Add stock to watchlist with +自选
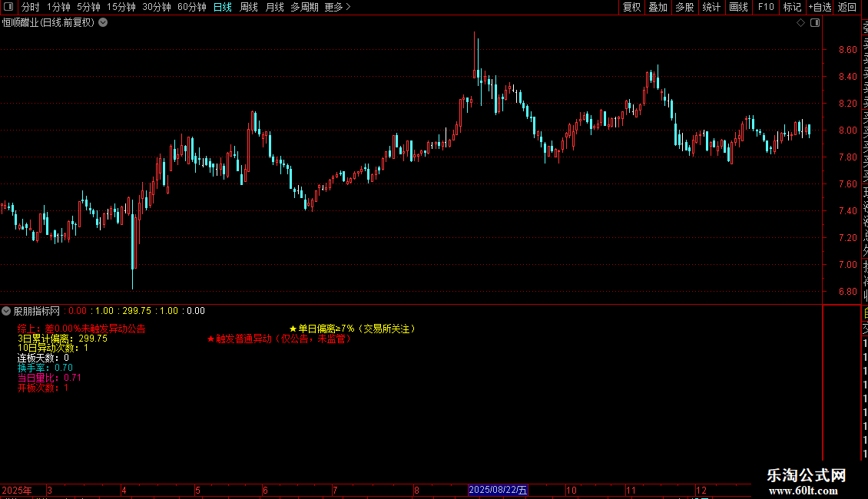Viewport: 868px width, 499px height. pos(820,7)
